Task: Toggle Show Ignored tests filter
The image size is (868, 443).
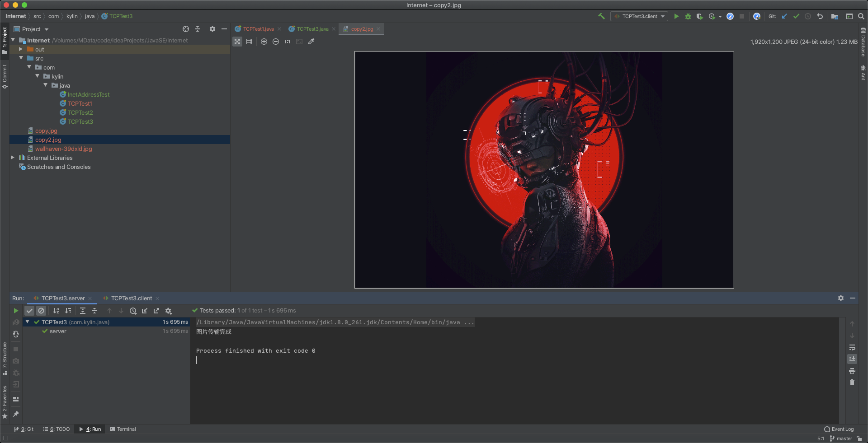Action: point(41,311)
